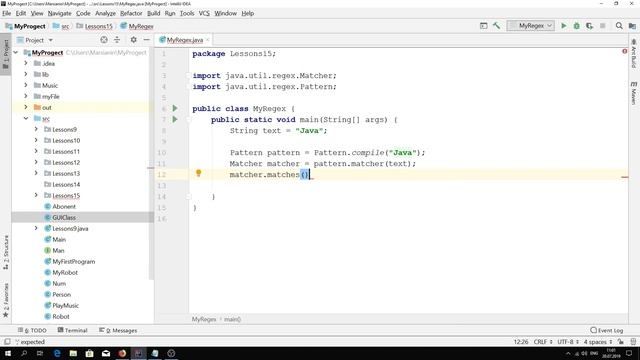Click the yellow intention lightbulb
Image resolution: width=640 pixels, height=360 pixels.
[x=198, y=173]
